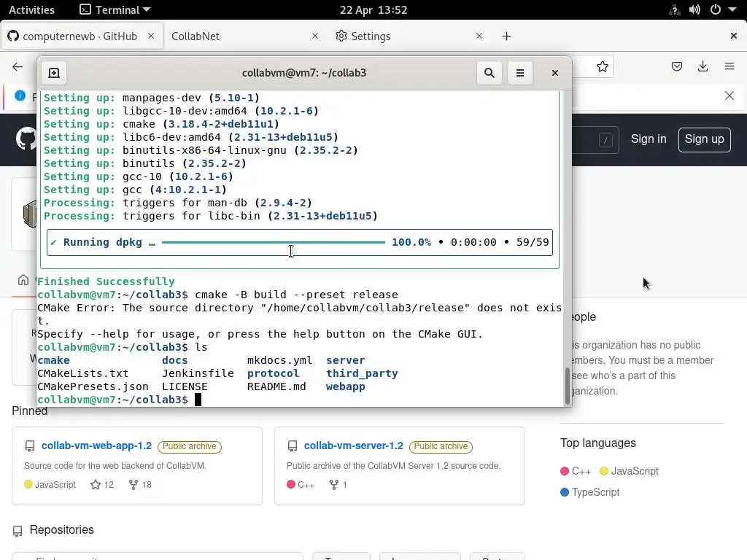Click the Sign up button
The height and width of the screenshot is (560, 747).
click(x=704, y=139)
